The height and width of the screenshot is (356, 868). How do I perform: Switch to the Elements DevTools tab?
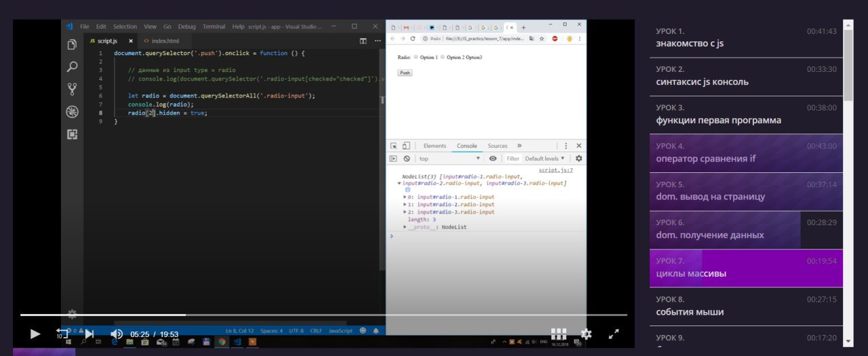click(x=435, y=146)
